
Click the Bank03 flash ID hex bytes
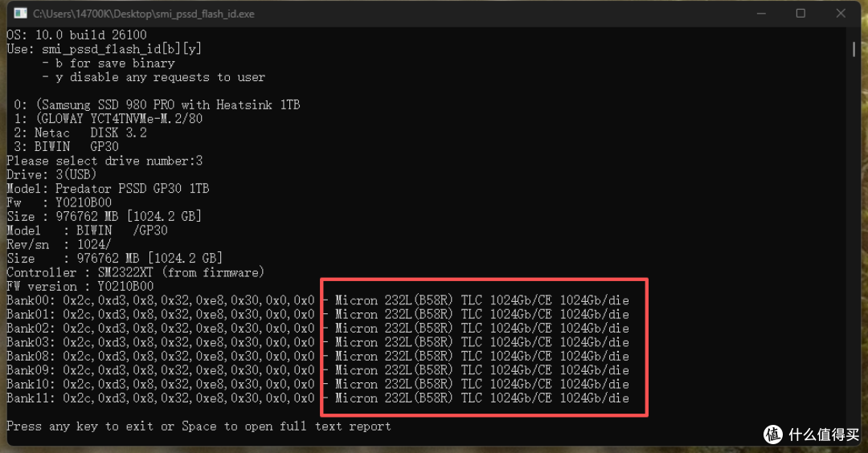pyautogui.click(x=189, y=342)
